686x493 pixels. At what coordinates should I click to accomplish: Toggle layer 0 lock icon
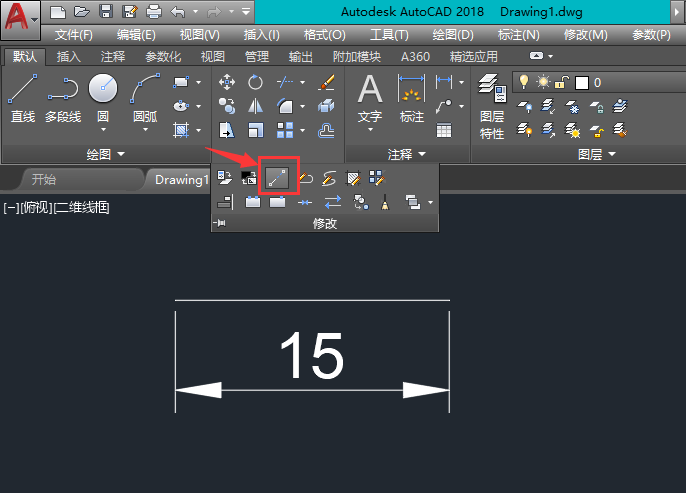562,82
